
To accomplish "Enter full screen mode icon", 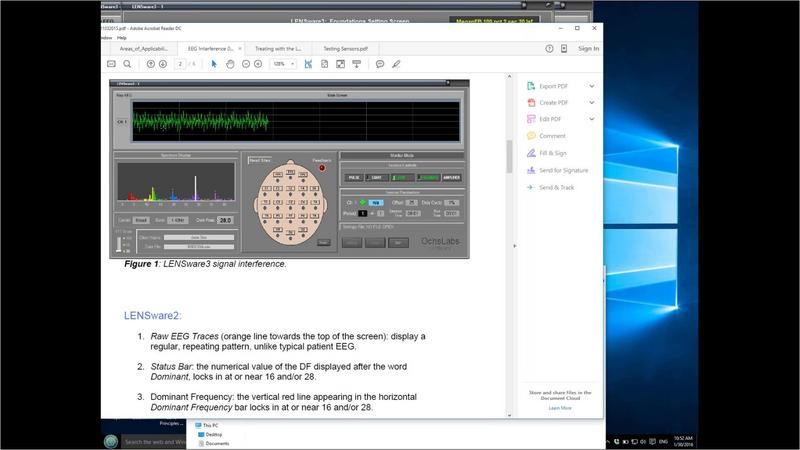I will [x=340, y=64].
